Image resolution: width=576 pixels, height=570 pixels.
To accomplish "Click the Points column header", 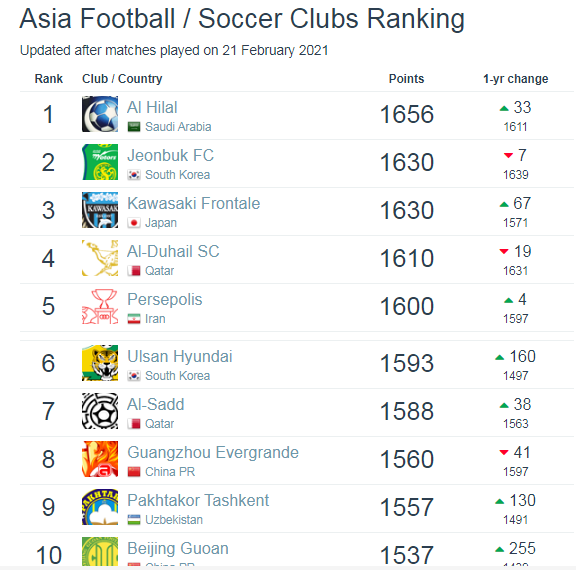I will click(406, 79).
